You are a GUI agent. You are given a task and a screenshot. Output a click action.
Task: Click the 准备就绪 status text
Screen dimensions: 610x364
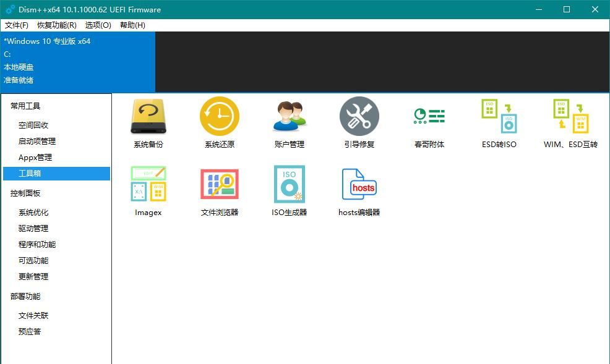(x=19, y=80)
